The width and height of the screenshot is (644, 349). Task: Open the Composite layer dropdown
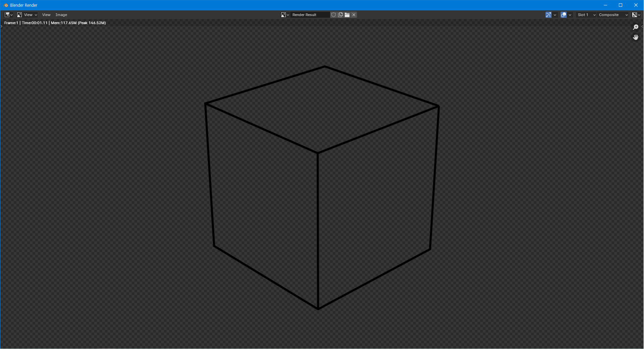(x=613, y=15)
